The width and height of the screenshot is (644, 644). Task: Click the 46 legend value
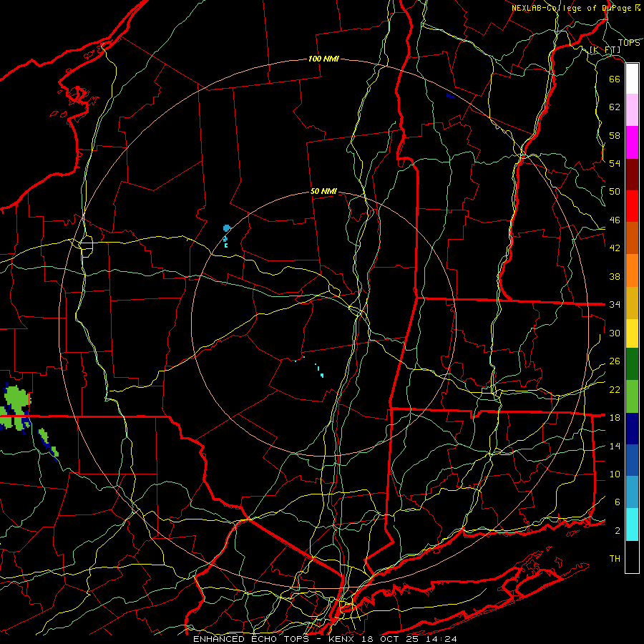[x=615, y=220]
